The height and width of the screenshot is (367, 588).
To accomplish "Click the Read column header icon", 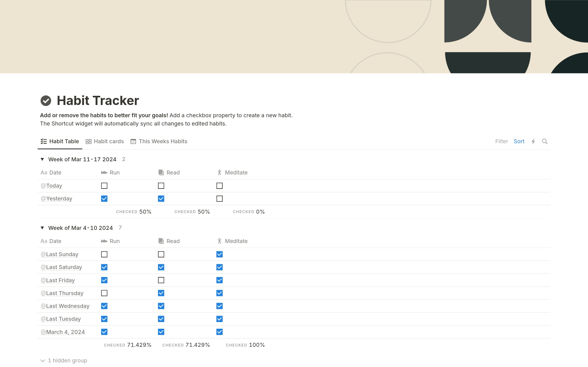I will point(161,172).
